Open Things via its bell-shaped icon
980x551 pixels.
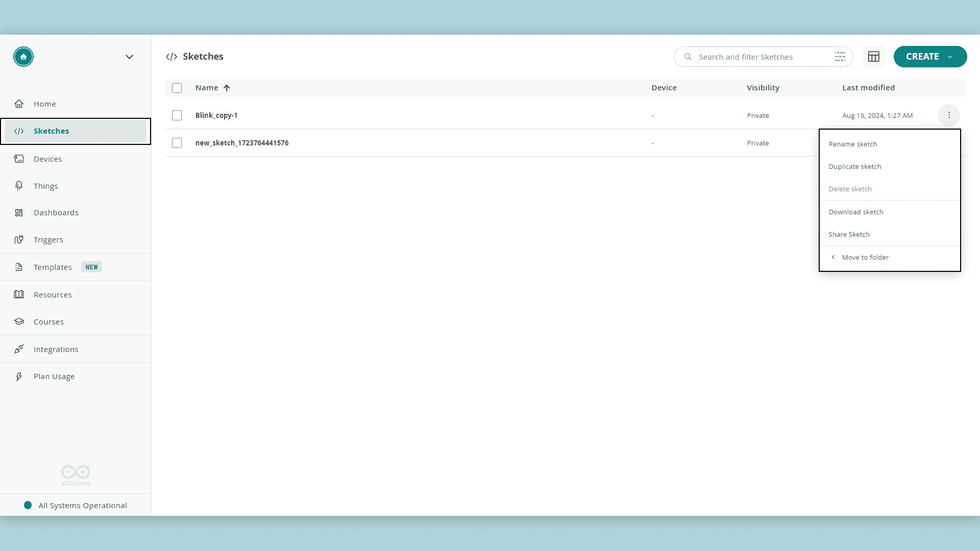tap(19, 186)
